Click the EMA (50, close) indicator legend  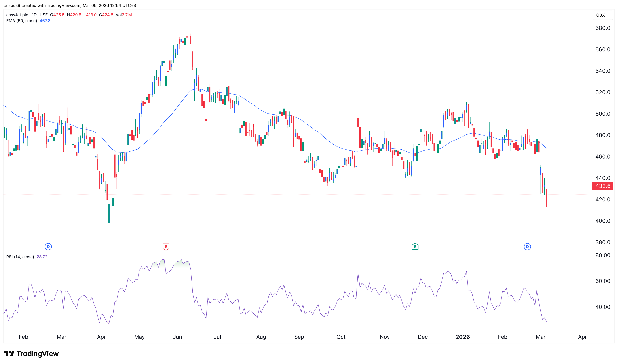(x=22, y=21)
